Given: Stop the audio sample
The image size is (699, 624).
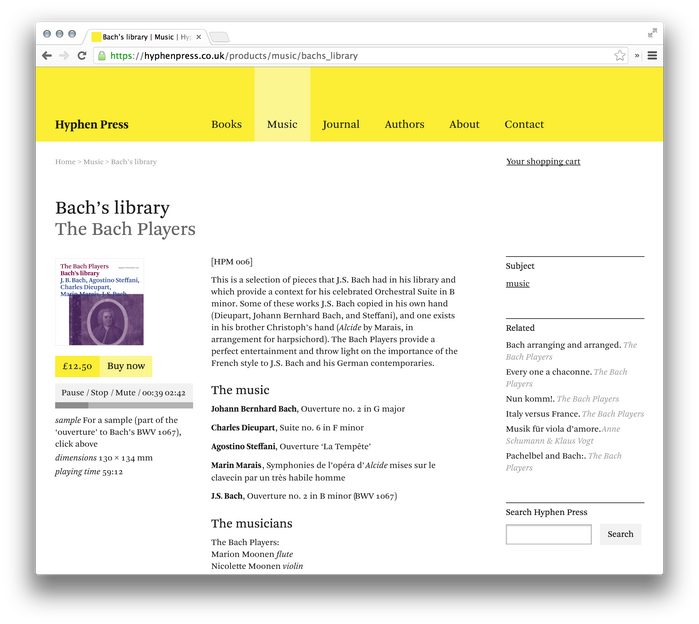Looking at the screenshot, I should click(x=99, y=393).
